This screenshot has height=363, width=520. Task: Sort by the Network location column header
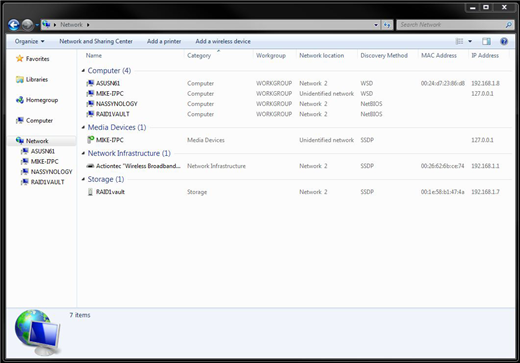tap(321, 55)
